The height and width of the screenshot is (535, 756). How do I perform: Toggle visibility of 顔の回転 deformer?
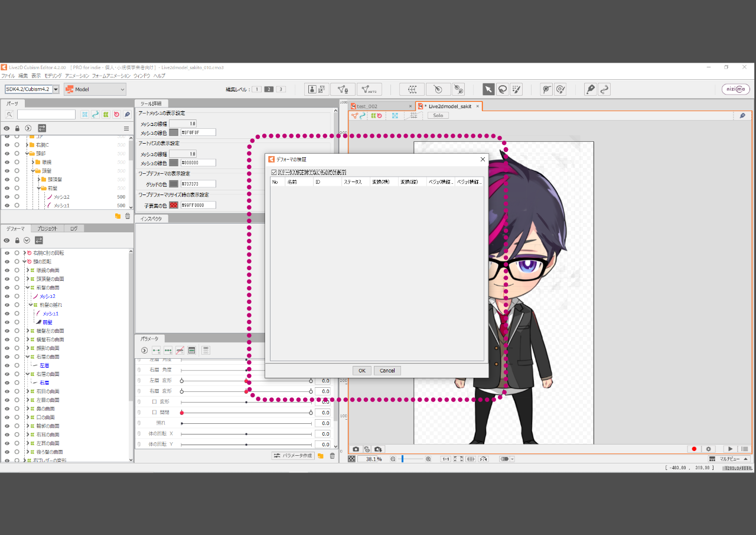(x=6, y=261)
